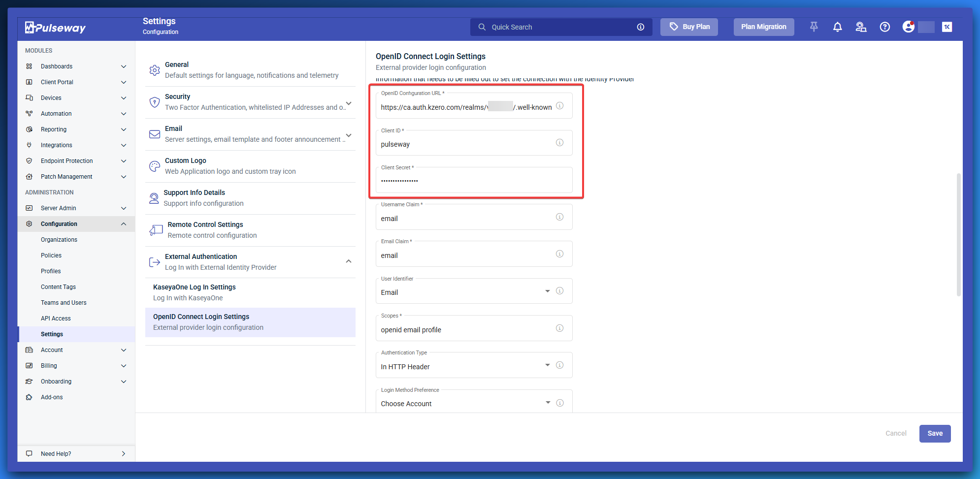
Task: Open the Authentication Type dropdown
Action: click(x=547, y=365)
